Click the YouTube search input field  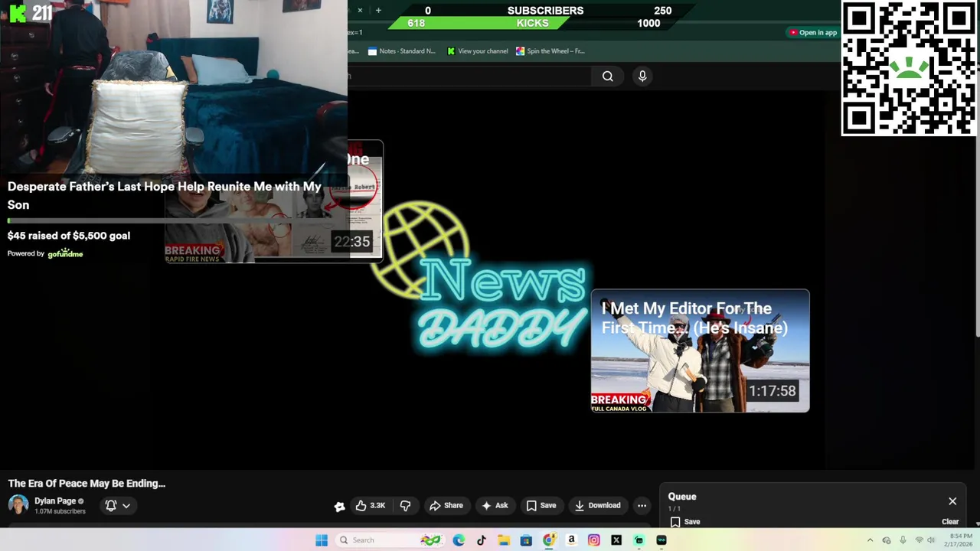pyautogui.click(x=469, y=76)
